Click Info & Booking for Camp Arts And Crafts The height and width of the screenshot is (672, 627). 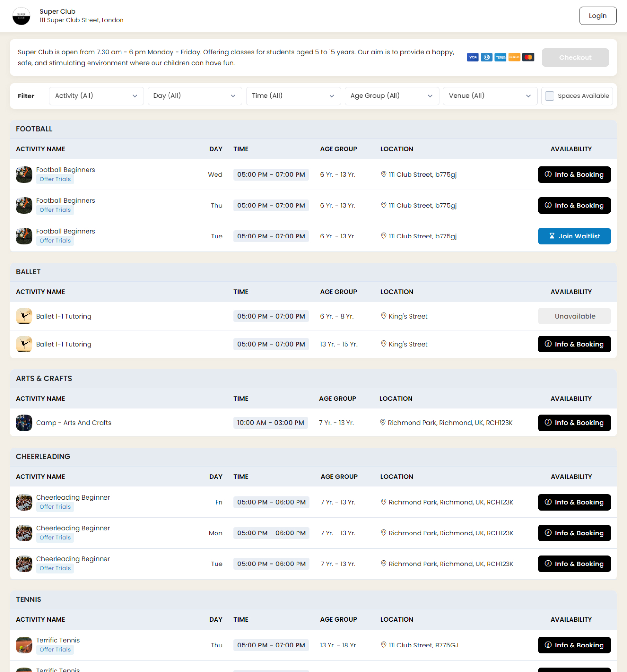[x=574, y=422]
